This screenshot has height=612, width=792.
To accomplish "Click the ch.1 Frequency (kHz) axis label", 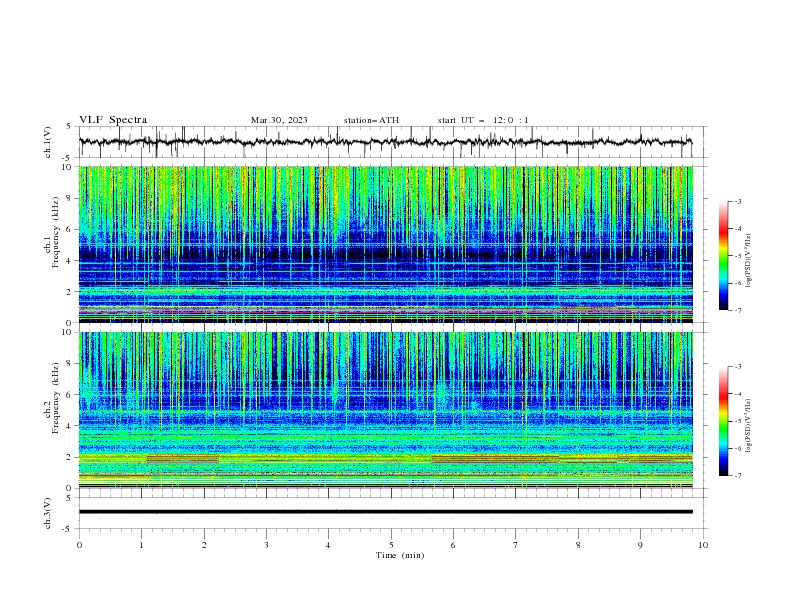I will pos(51,233).
